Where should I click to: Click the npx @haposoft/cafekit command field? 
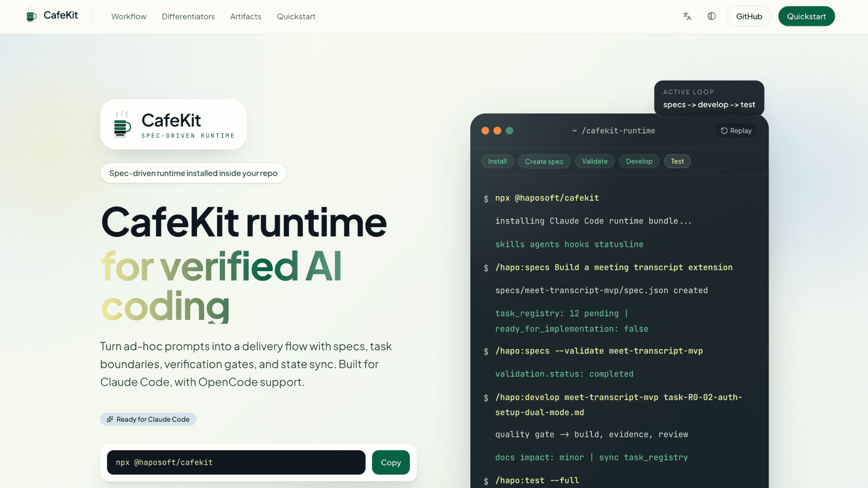pos(236,462)
